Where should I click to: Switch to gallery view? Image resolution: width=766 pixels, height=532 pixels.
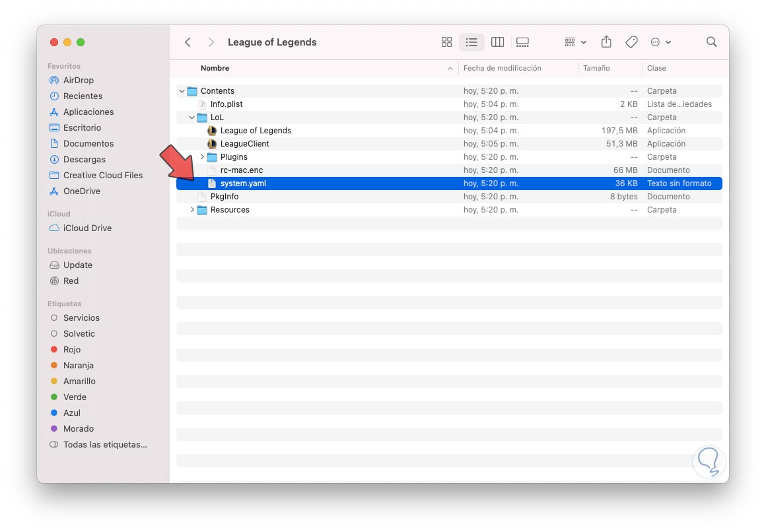(522, 42)
